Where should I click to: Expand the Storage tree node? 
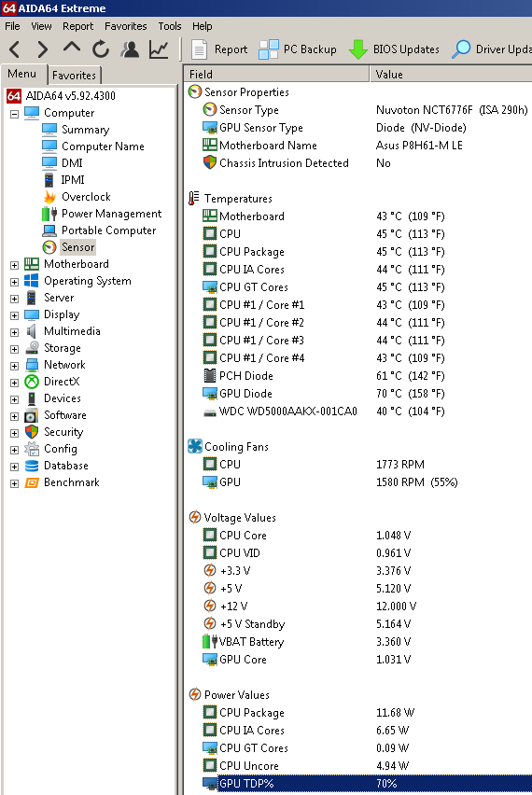pyautogui.click(x=14, y=349)
